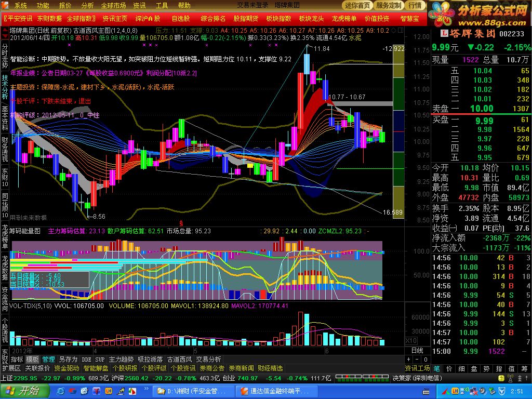Click the on-screen keyboard icon in the taskbar

[x=427, y=392]
